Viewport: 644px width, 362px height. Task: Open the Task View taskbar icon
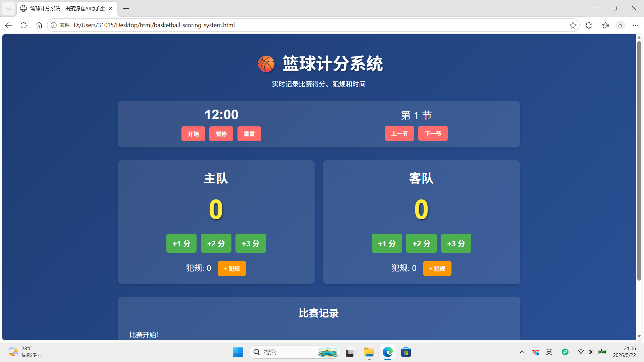[x=350, y=352]
